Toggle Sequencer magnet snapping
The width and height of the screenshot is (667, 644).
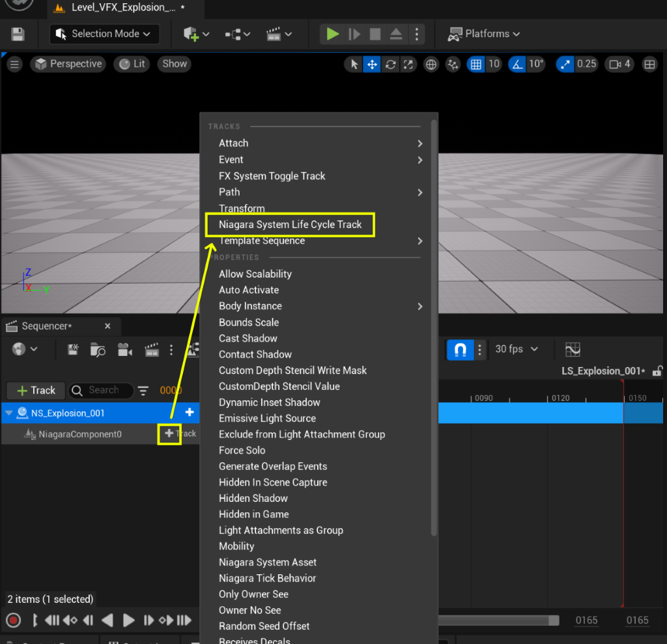461,350
